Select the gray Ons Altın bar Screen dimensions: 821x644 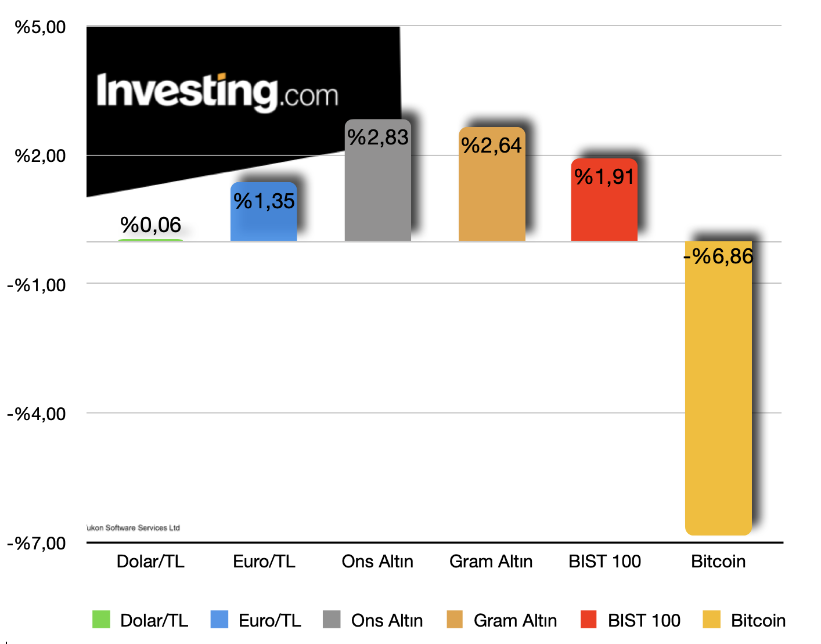click(378, 180)
